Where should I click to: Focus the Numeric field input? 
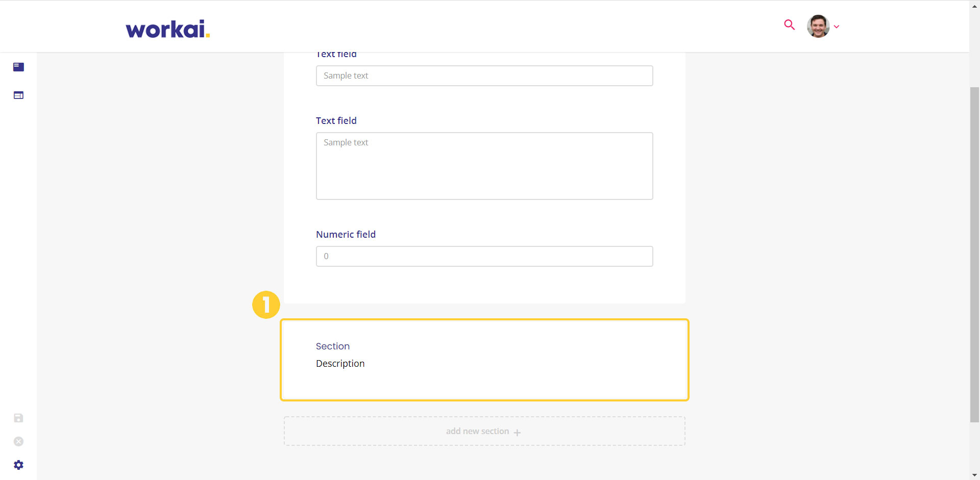[484, 256]
